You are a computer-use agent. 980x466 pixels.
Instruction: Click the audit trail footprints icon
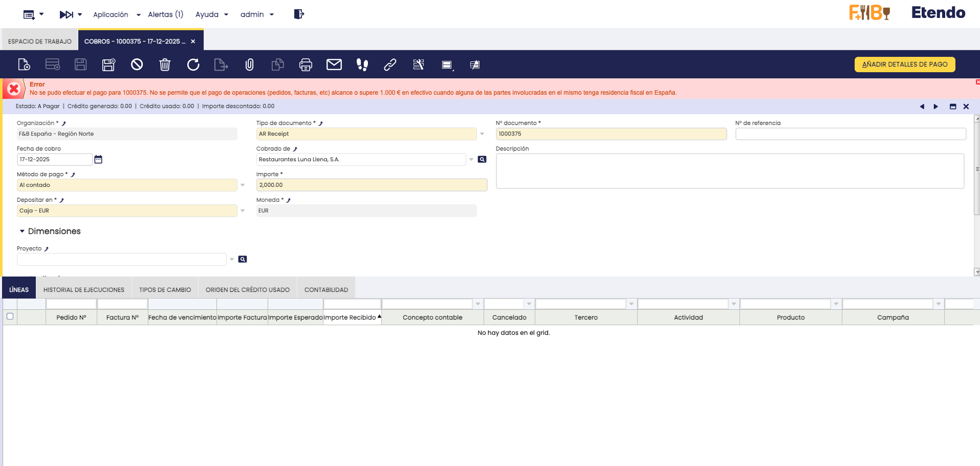pos(362,65)
